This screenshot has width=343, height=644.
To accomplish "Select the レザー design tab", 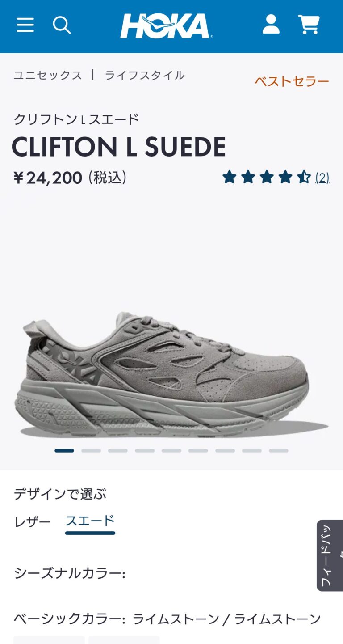I will pyautogui.click(x=32, y=521).
